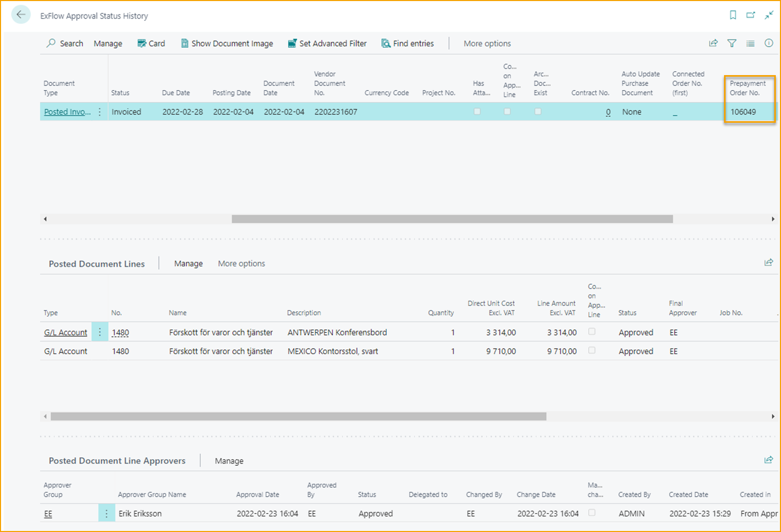
Task: Click the Vendor Document No. column header
Action: pos(330,83)
